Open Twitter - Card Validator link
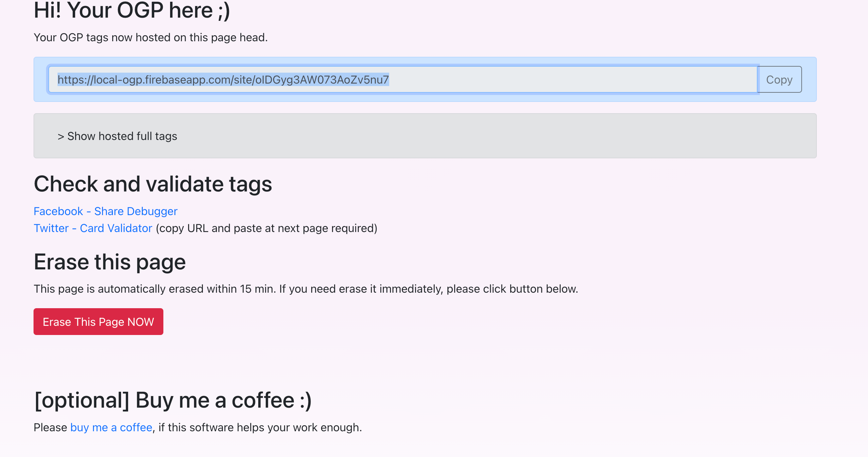 (x=93, y=228)
